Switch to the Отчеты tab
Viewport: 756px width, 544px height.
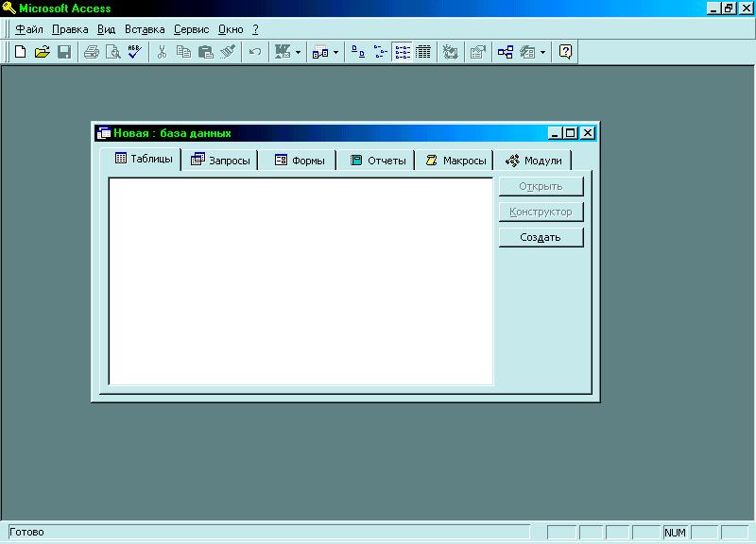377,161
